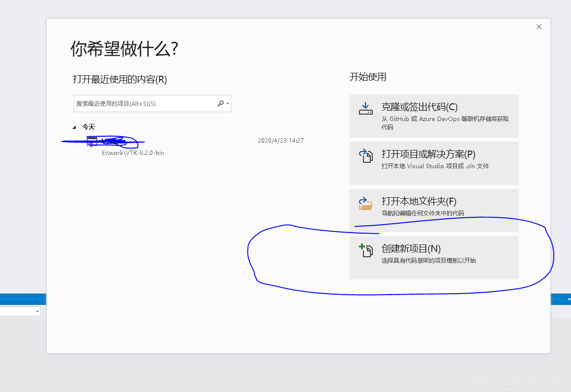Click the clone or checkout code download icon
571x392 pixels.
pos(365,109)
